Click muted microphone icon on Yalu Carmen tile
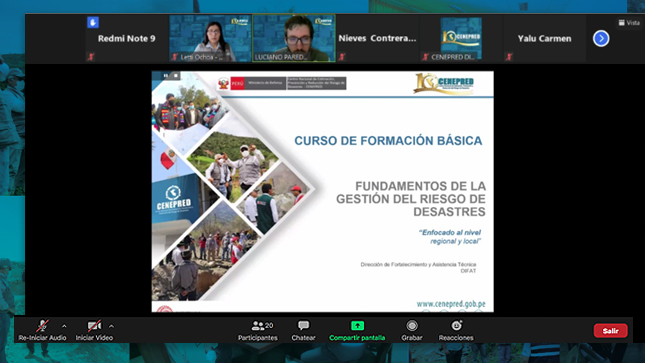The width and height of the screenshot is (645, 363). (x=509, y=57)
